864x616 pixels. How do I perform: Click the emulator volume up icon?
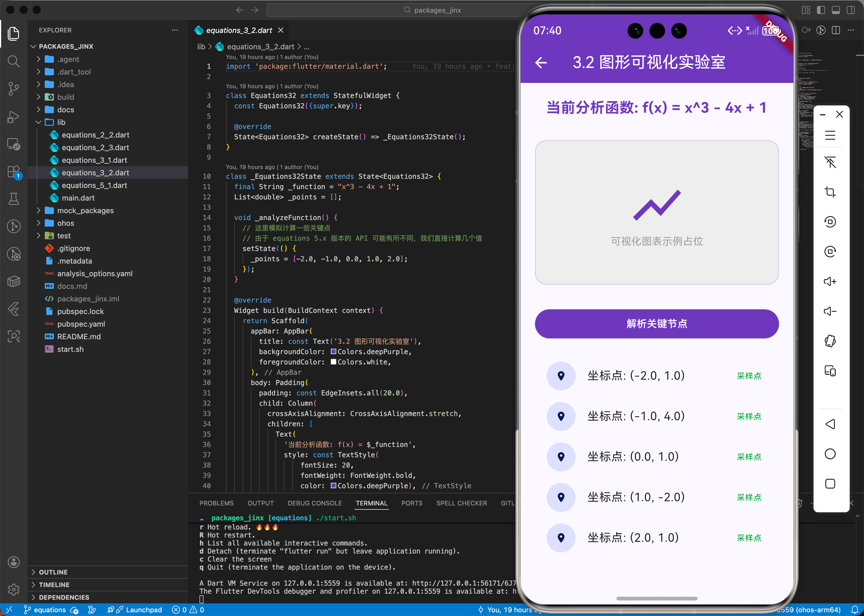coord(830,281)
